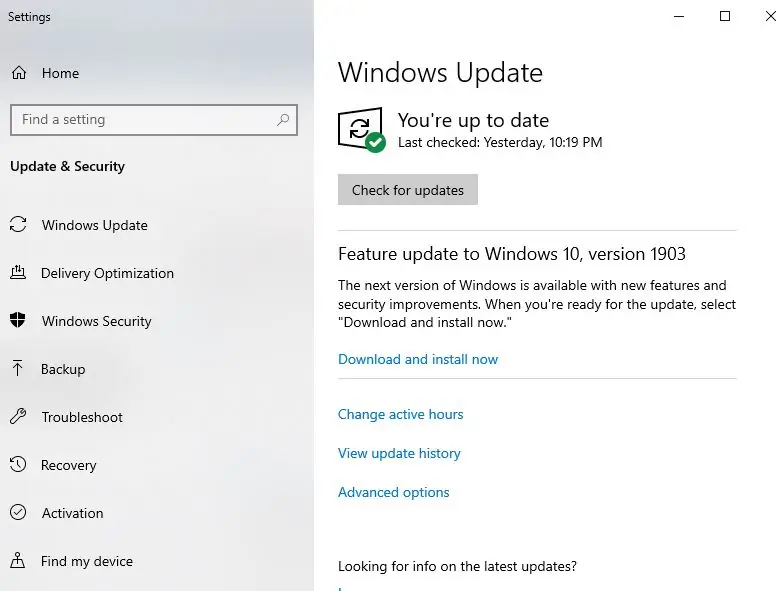Click the Home house icon
The width and height of the screenshot is (783, 591).
click(x=19, y=73)
